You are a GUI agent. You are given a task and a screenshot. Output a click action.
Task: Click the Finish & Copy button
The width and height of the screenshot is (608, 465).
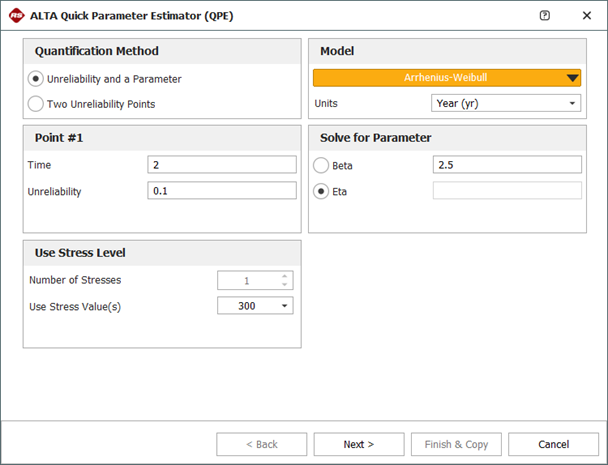point(456,444)
